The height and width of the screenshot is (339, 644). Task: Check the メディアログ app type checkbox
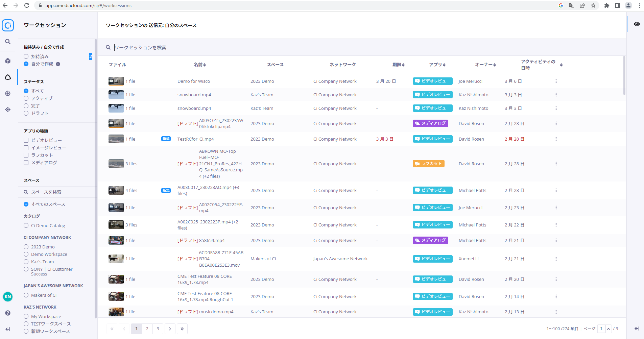click(x=26, y=163)
